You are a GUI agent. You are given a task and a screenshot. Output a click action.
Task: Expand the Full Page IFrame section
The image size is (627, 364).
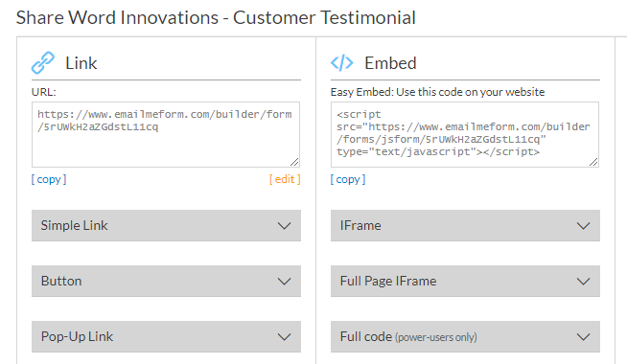[465, 281]
